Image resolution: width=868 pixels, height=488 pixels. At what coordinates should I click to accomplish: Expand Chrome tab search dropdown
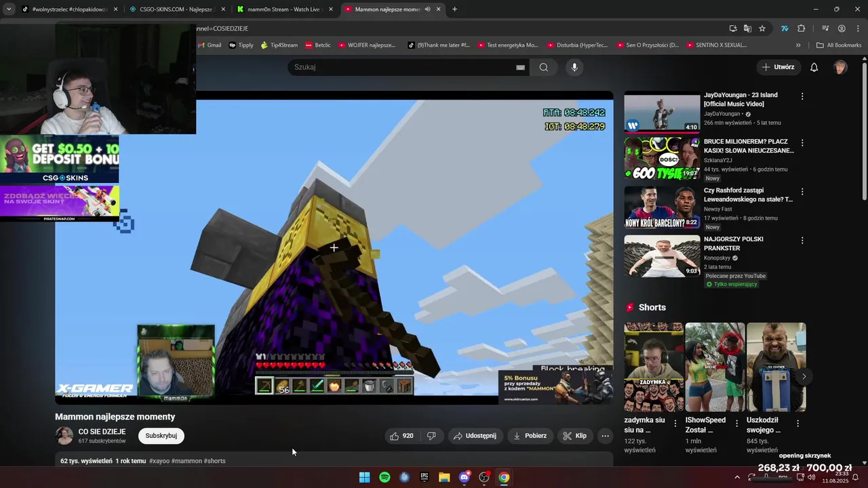pyautogui.click(x=9, y=9)
